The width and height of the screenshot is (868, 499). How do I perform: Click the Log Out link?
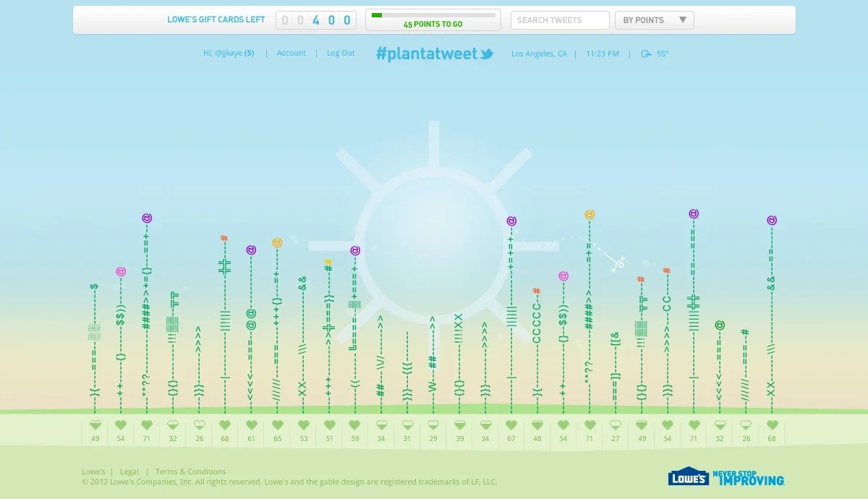[341, 54]
